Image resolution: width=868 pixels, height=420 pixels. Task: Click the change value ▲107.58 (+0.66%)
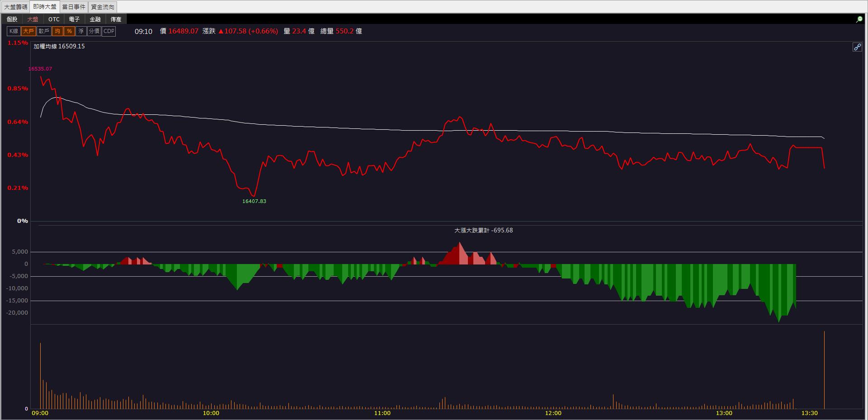tap(248, 31)
